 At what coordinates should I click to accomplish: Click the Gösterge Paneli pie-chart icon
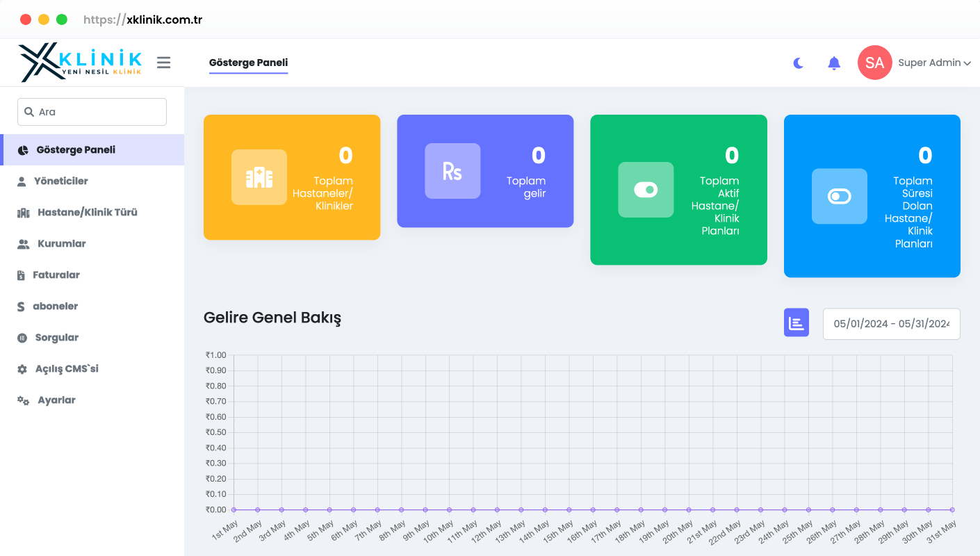click(x=23, y=150)
